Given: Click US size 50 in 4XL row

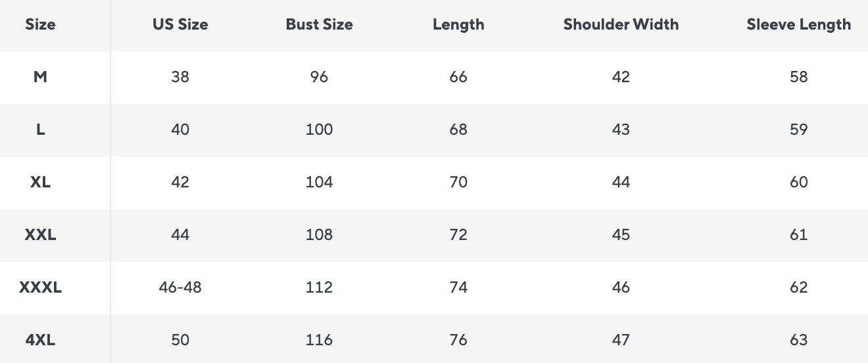Looking at the screenshot, I should pyautogui.click(x=180, y=340).
